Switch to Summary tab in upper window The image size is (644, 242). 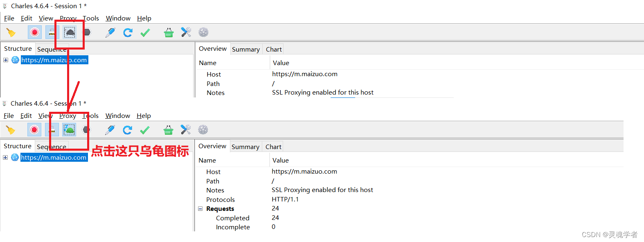tap(246, 49)
